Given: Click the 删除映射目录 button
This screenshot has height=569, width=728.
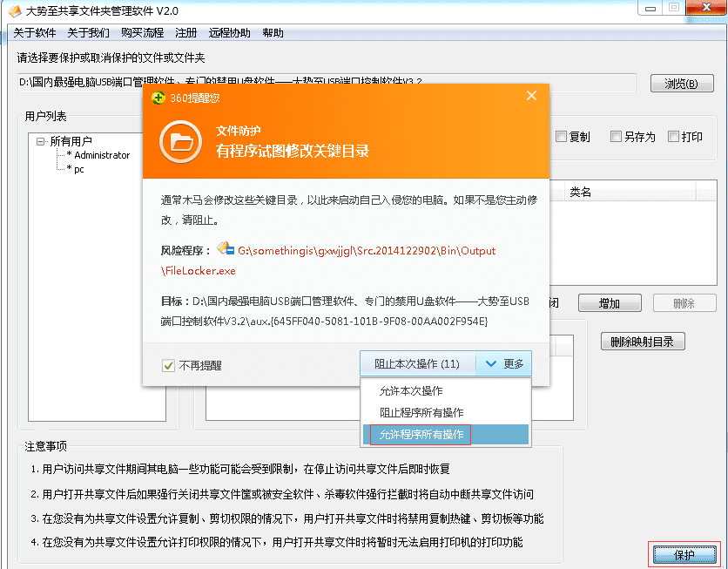Looking at the screenshot, I should pos(643,342).
